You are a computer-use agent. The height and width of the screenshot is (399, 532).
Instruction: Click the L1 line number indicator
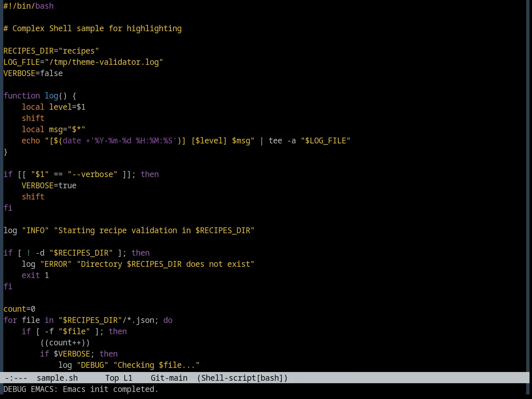tap(128, 378)
